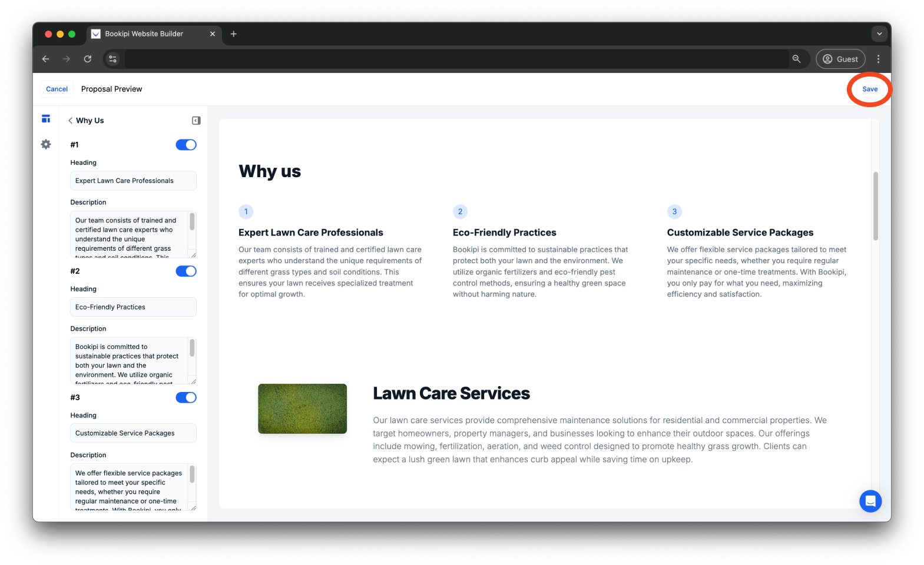This screenshot has height=565, width=924.
Task: Click the number 3 badge in preview
Action: 675,212
